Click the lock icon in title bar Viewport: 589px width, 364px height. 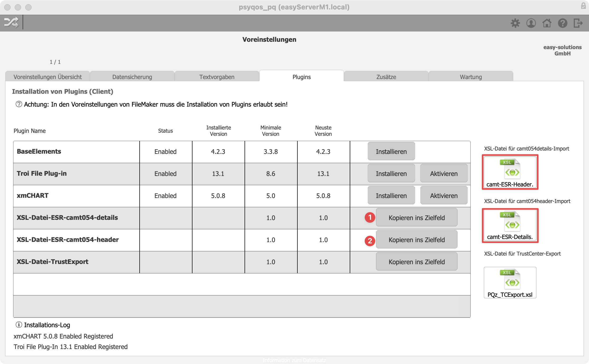click(583, 6)
